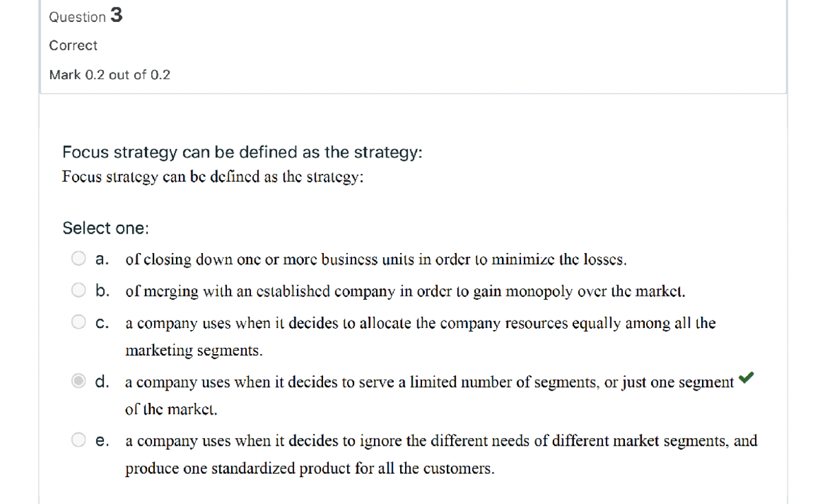825x504 pixels.
Task: Click answer text about serving limited segments
Action: point(430,395)
